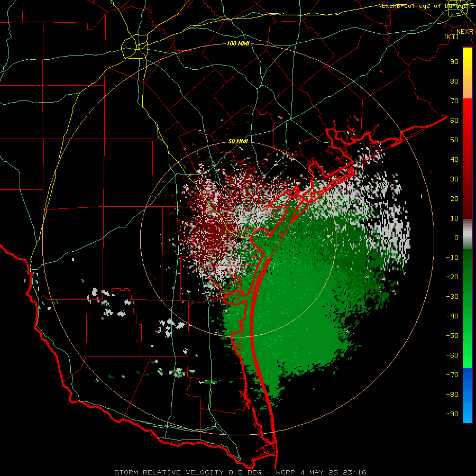Pick the bright red segment of the color bar

(467, 122)
